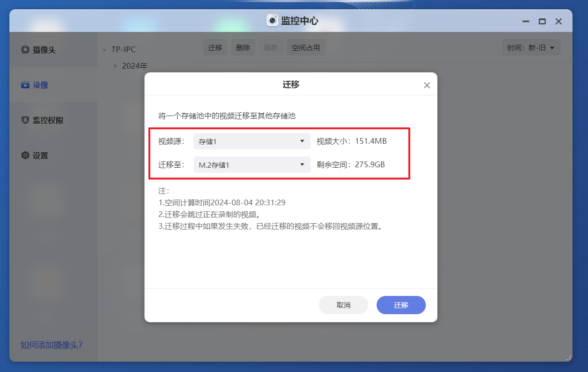Click the 监控中心 app icon in title bar
Viewport: 588px width, 372px height.
click(x=272, y=21)
